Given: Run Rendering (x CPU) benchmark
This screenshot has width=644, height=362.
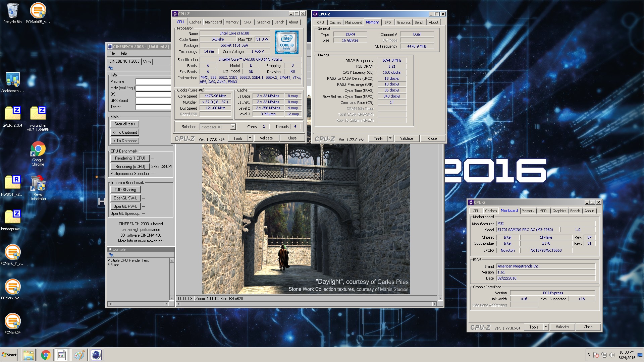Looking at the screenshot, I should click(x=130, y=167).
